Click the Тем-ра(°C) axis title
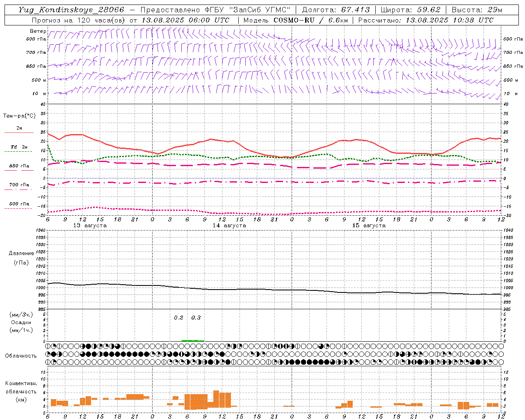The width and height of the screenshot is (525, 420). [19, 116]
